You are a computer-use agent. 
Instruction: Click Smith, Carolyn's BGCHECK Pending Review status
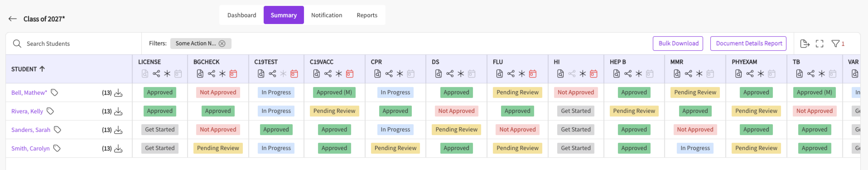point(218,148)
